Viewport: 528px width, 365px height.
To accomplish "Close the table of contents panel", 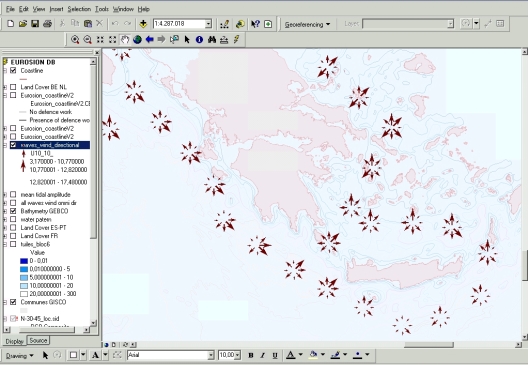I will click(x=97, y=53).
